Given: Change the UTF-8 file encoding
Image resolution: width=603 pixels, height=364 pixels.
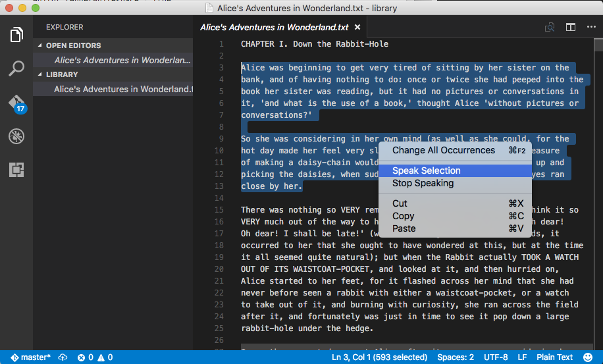Looking at the screenshot, I should tap(496, 357).
